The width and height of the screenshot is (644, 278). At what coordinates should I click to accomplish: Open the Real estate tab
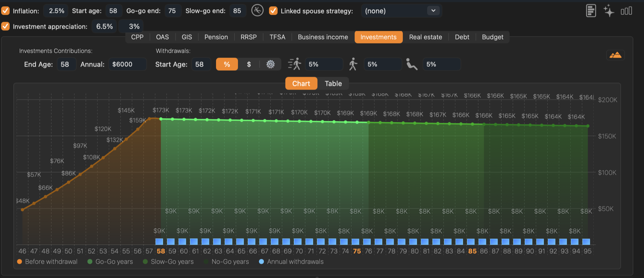coord(426,37)
